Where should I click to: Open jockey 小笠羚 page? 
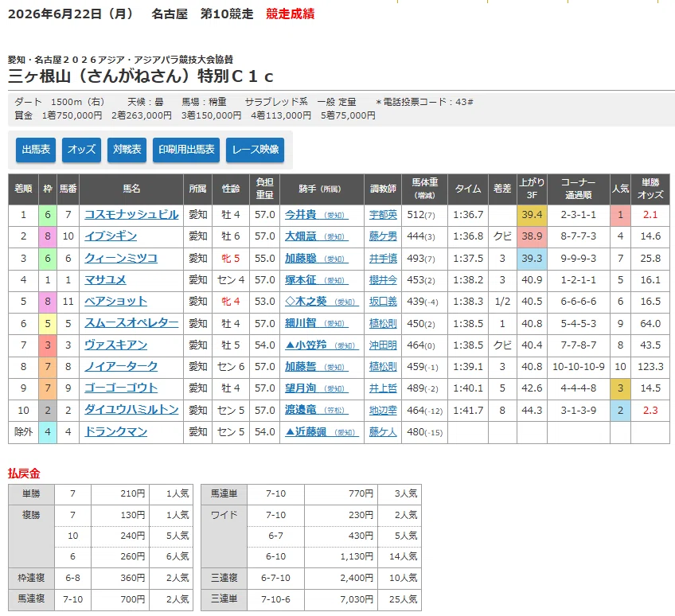coord(322,345)
